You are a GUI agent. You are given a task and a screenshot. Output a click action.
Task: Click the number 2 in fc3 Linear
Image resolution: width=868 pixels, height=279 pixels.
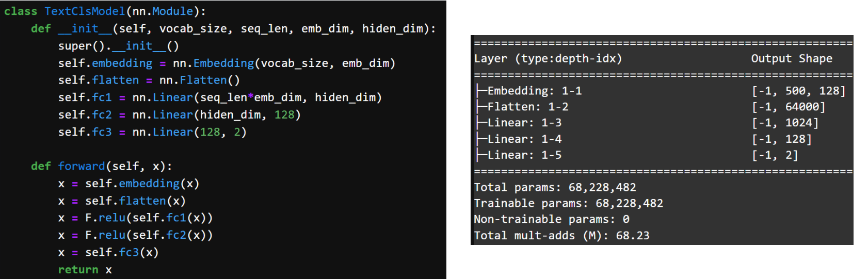click(237, 132)
